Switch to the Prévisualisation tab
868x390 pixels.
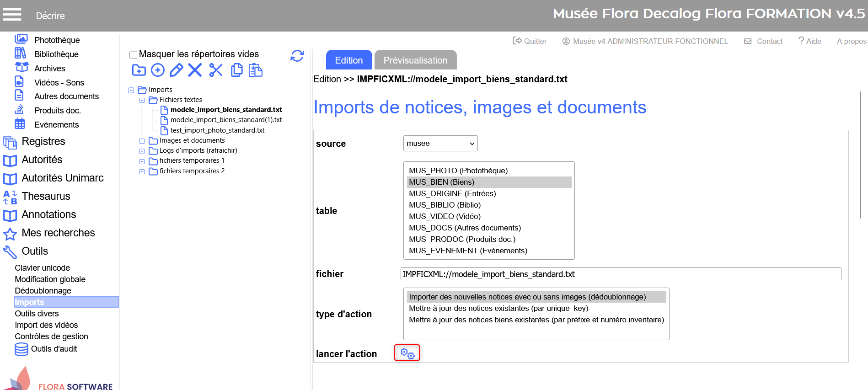[415, 60]
